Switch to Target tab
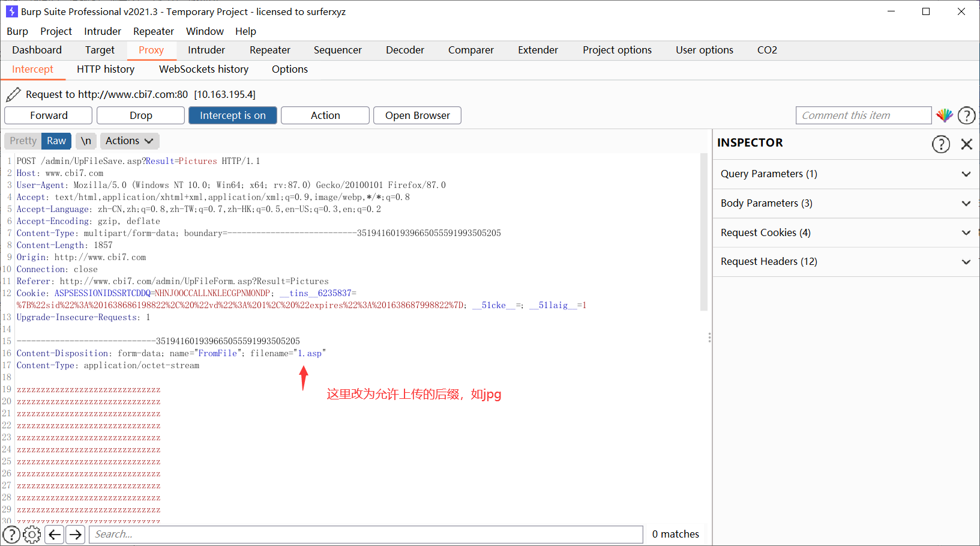 coord(100,50)
